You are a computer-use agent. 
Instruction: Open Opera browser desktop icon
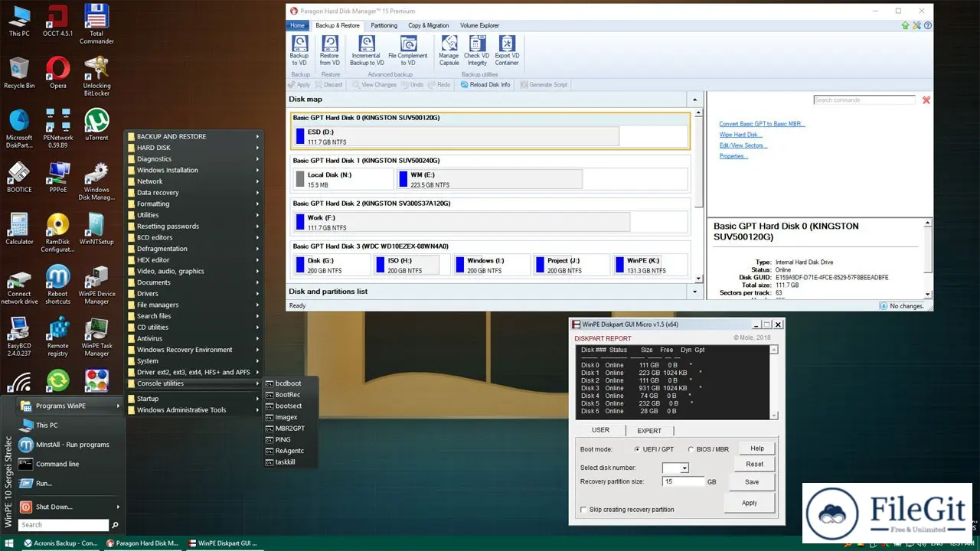(57, 73)
